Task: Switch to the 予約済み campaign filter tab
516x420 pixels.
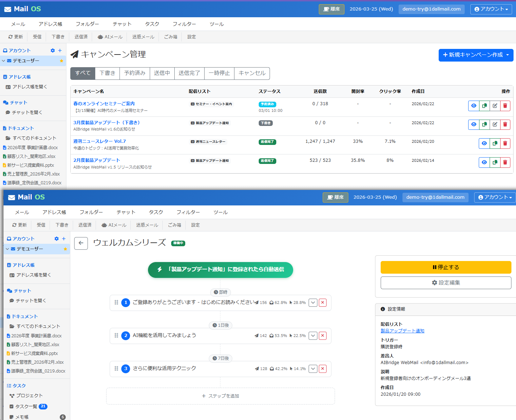Action: click(x=135, y=73)
